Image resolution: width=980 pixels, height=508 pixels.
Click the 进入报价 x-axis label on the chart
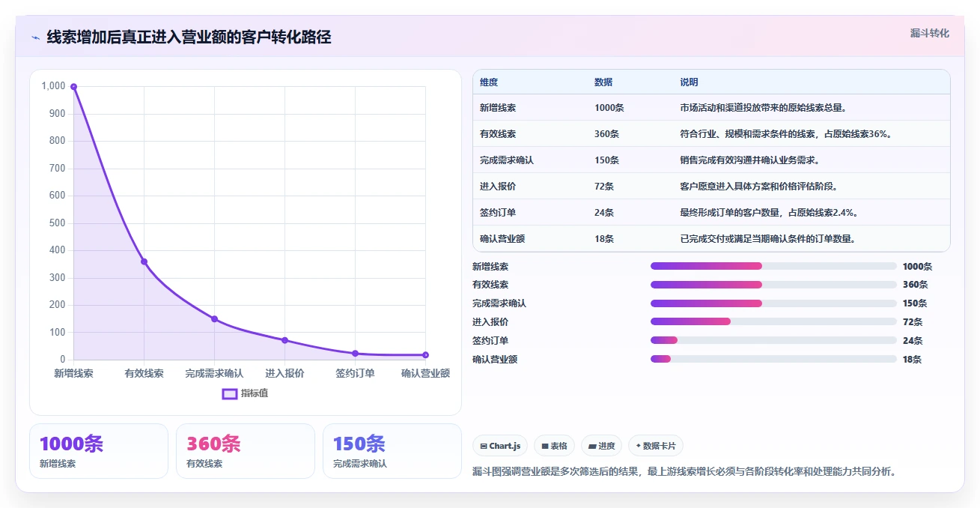click(284, 373)
